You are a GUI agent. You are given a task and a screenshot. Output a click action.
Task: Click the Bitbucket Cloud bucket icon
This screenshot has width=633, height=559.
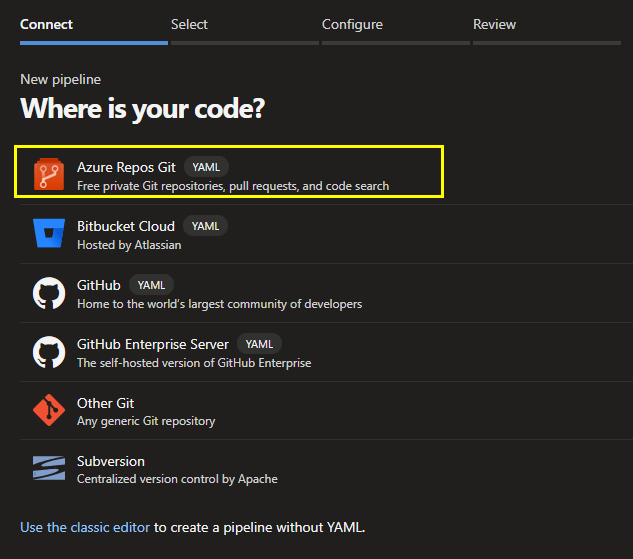[49, 233]
